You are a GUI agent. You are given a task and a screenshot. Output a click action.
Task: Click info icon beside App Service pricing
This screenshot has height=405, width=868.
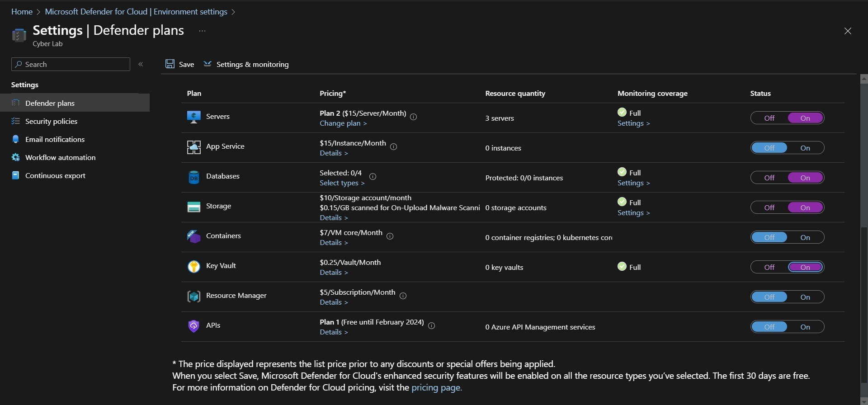click(x=394, y=147)
